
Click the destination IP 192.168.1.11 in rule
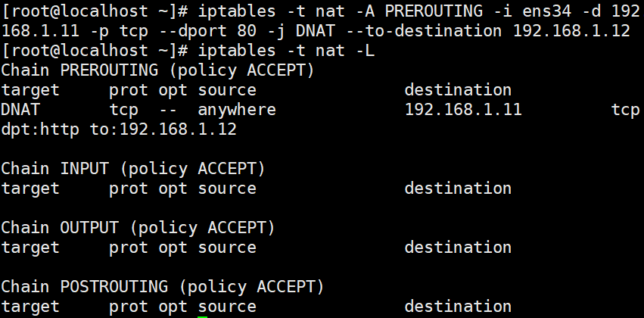pos(463,110)
